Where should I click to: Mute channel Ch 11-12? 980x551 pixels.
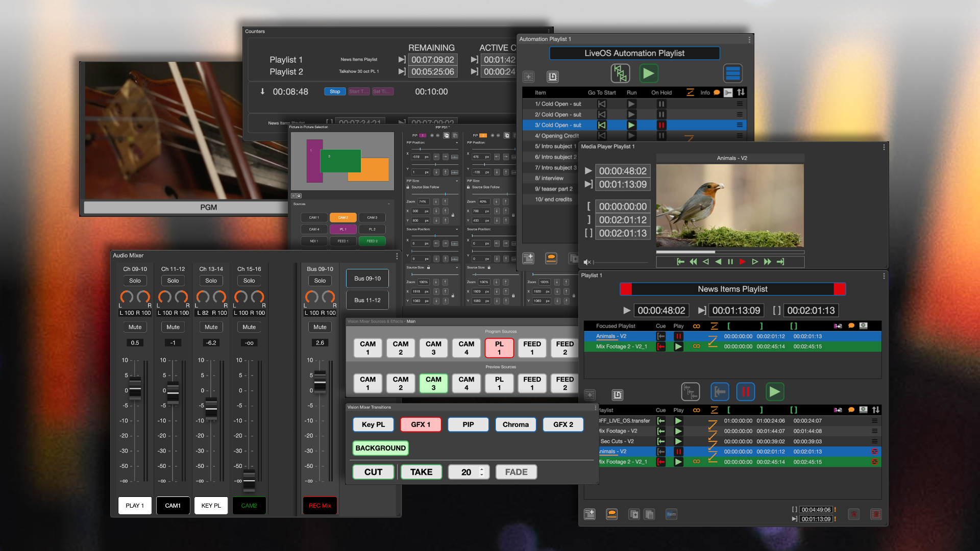coord(173,327)
